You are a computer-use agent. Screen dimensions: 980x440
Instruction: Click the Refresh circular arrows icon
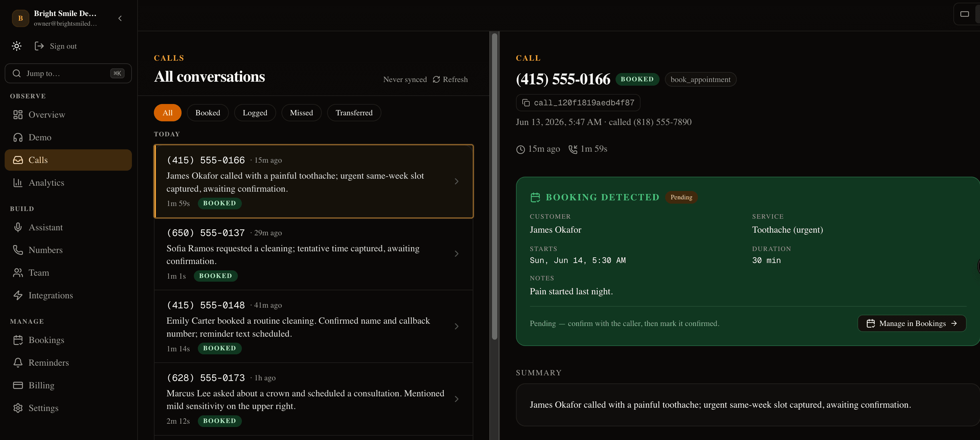pyautogui.click(x=436, y=79)
